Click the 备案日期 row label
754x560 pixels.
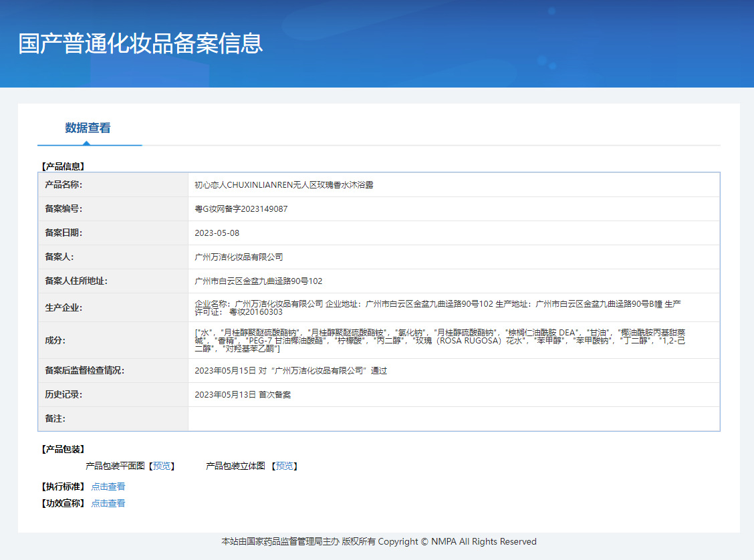tap(64, 233)
